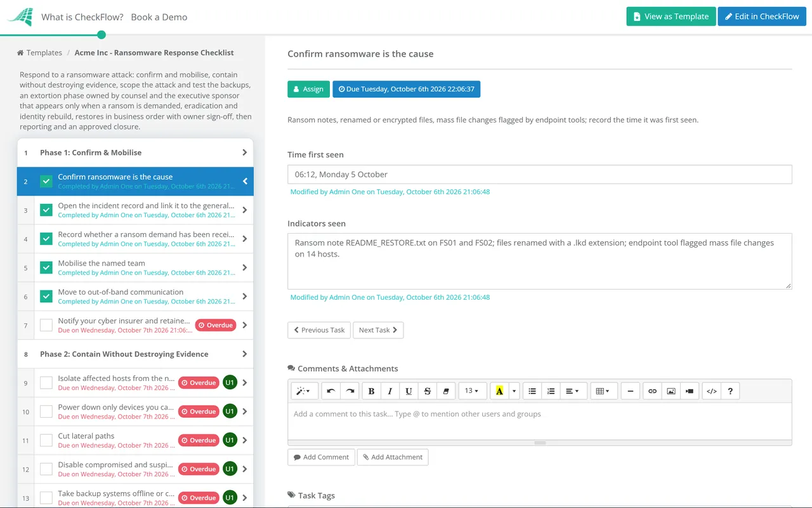Insert an ordered numbered list
This screenshot has height=508, width=812.
pos(551,391)
